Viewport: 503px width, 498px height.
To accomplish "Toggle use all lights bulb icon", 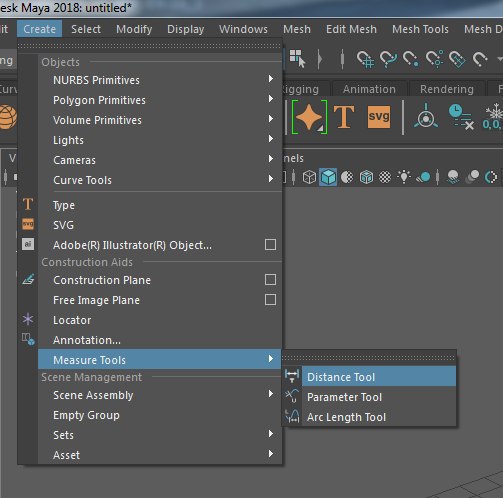I will 404,177.
